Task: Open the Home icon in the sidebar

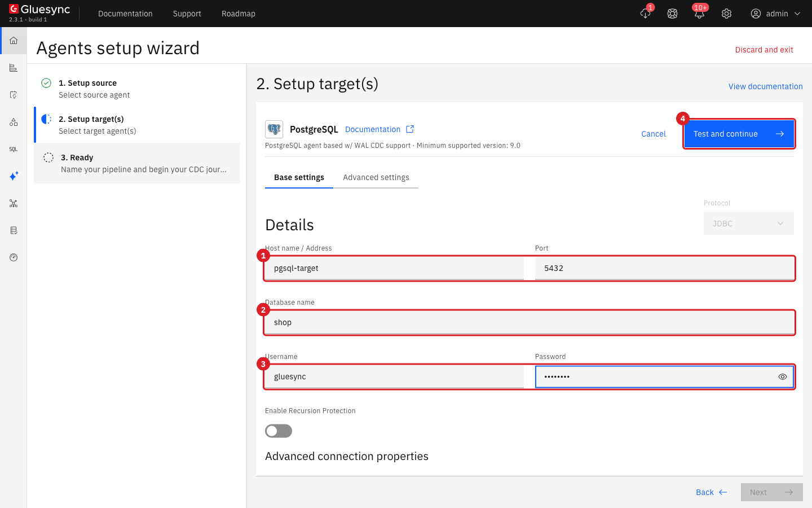Action: tap(14, 41)
